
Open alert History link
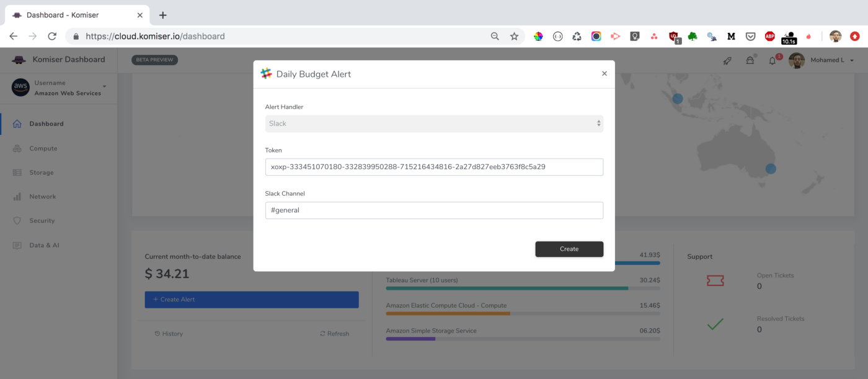pyautogui.click(x=169, y=334)
